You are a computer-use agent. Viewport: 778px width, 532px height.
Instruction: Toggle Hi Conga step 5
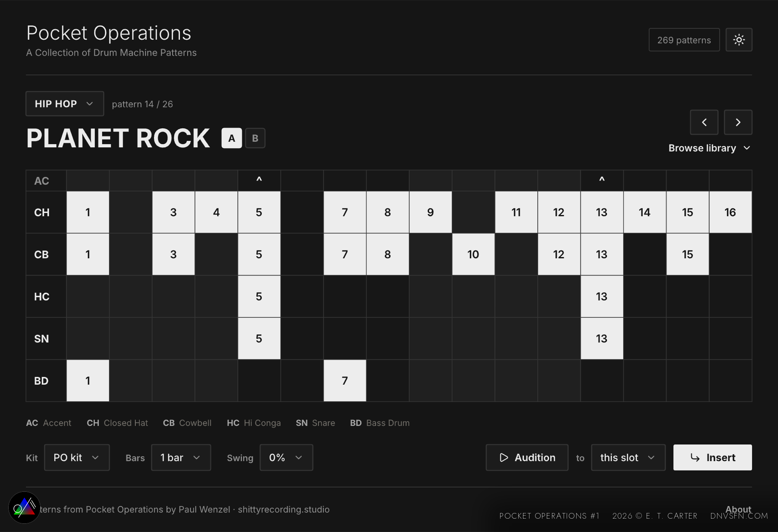259,296
